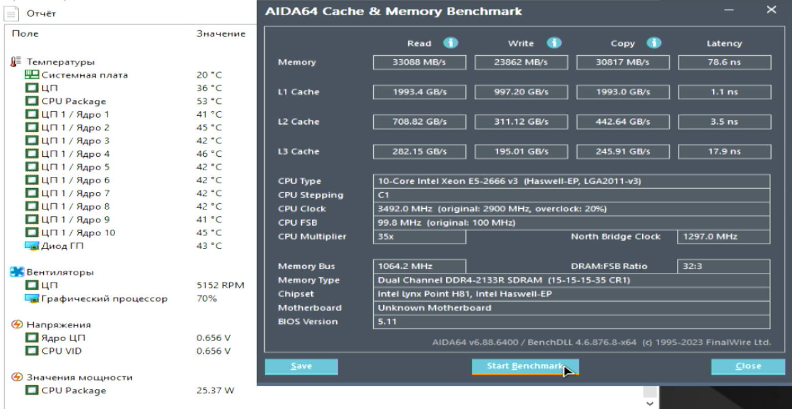This screenshot has height=409, width=792.
Task: Select the ЦП 1 / Ядро 7 row label
Action: tap(75, 193)
